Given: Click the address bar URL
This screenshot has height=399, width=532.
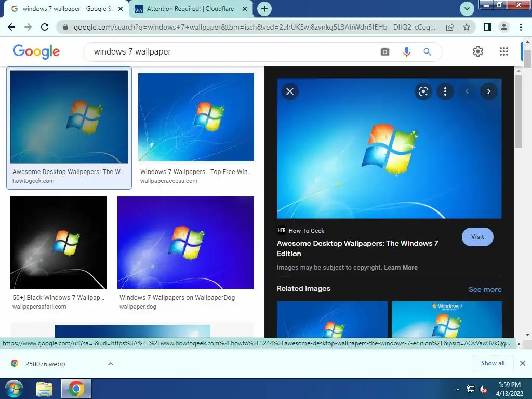Looking at the screenshot, I should 255,27.
